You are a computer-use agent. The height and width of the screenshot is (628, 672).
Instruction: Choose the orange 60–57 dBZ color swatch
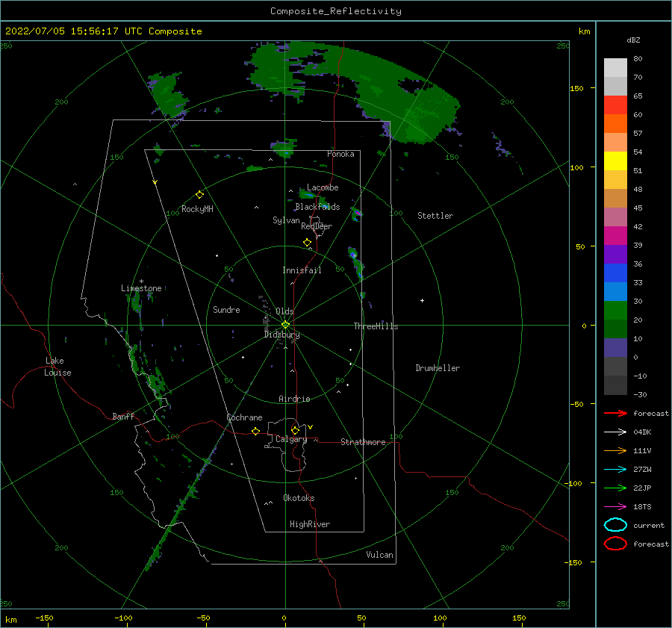(x=615, y=123)
